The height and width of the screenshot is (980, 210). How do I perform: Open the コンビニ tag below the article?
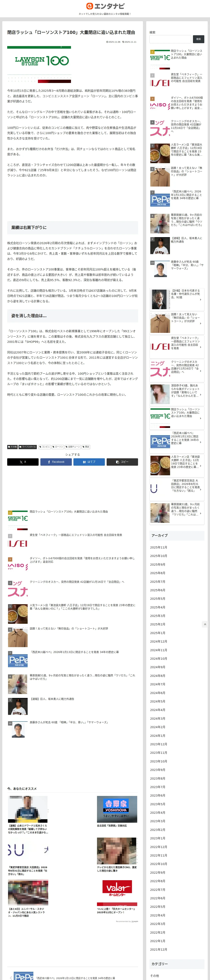[x=45, y=447]
